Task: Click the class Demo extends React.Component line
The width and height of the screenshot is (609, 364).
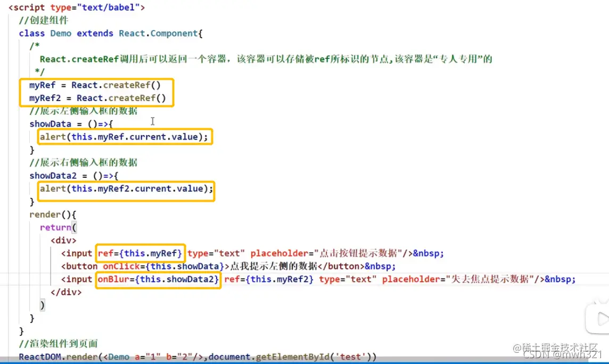Action: click(111, 34)
